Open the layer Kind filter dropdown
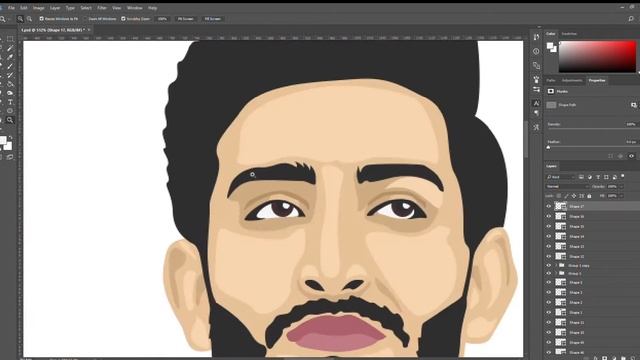Screen dimensions: 640x360 560,177
